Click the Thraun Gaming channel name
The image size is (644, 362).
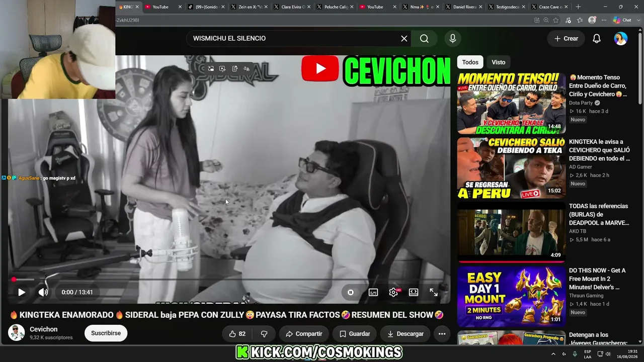pos(586,296)
